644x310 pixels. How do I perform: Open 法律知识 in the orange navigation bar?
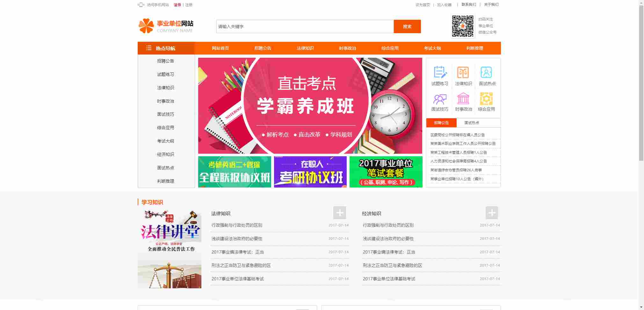coord(305,48)
